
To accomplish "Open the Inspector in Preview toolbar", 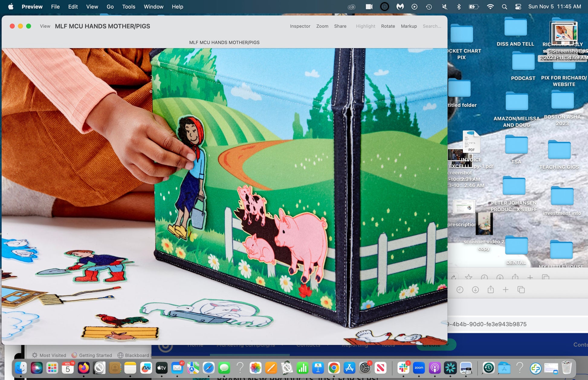I will (x=300, y=26).
